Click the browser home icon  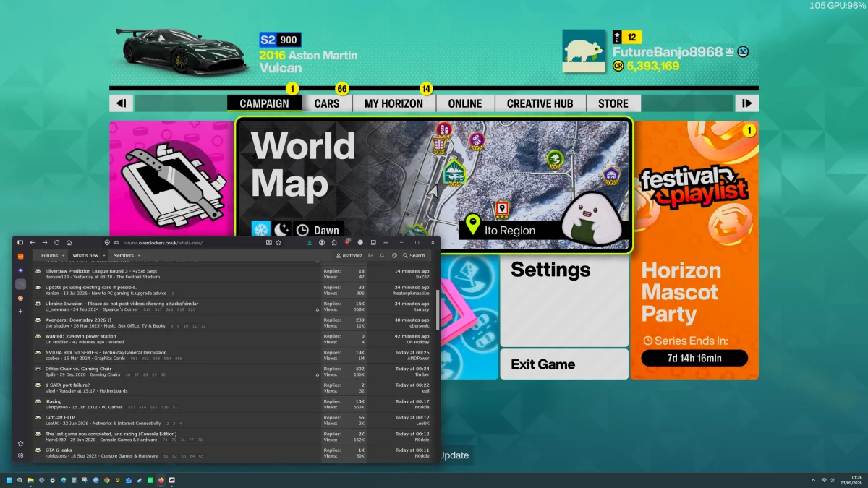click(69, 242)
